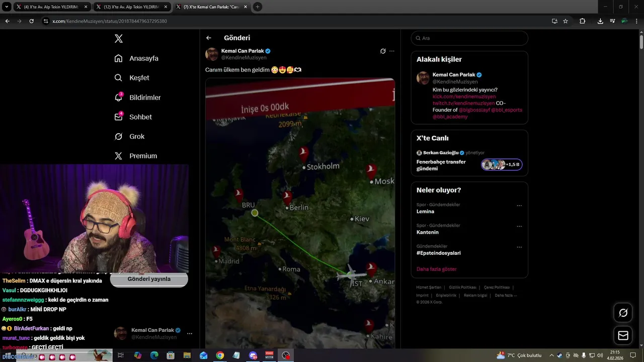Click Grok icon on the post

pos(383,51)
